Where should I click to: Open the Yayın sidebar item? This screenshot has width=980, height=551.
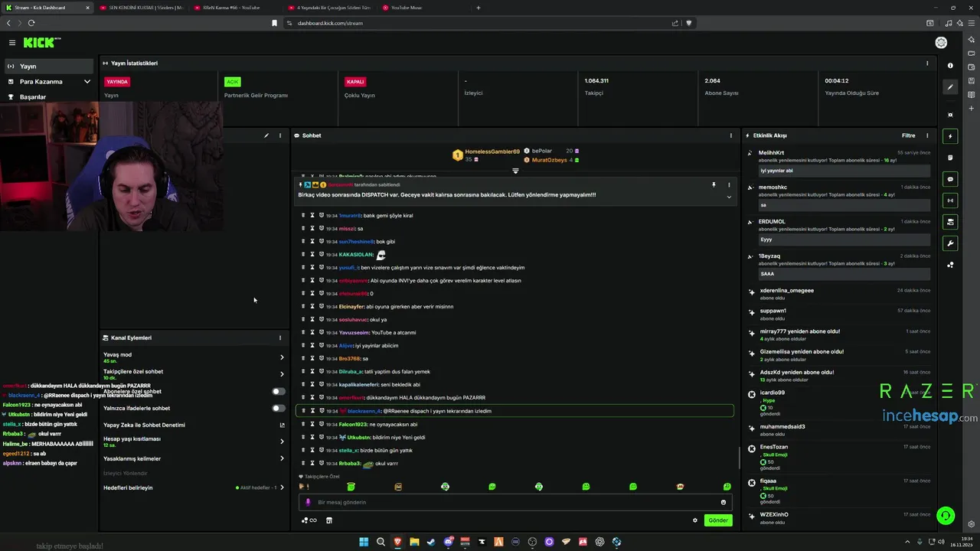(50, 67)
